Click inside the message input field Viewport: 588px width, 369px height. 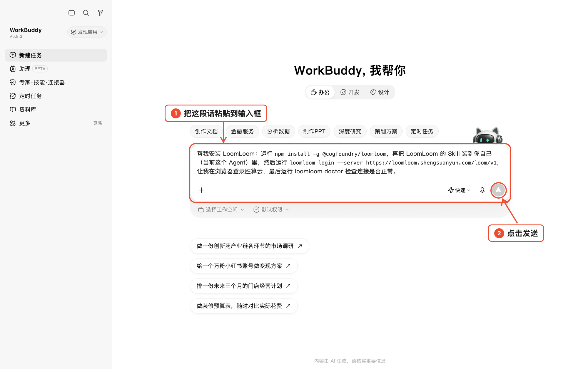pyautogui.click(x=350, y=163)
